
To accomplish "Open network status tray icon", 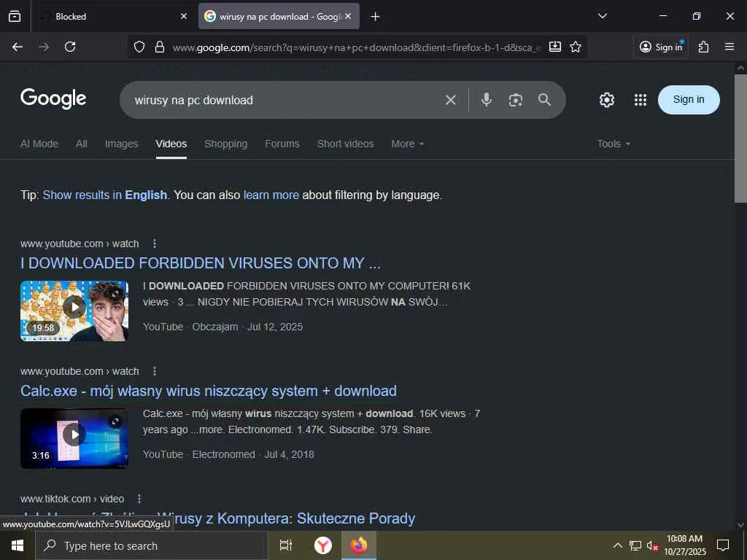I will click(x=635, y=545).
